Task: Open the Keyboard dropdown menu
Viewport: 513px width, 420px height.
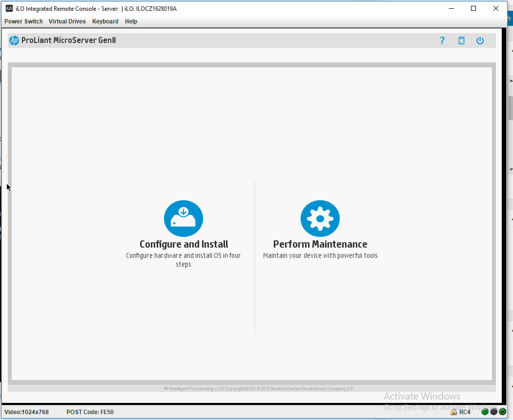Action: pos(105,21)
